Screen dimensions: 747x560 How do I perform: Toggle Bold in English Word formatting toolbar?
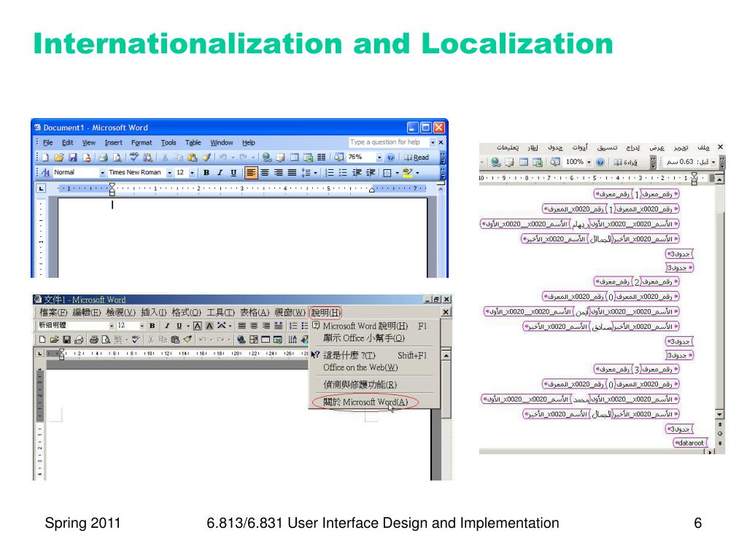pos(206,172)
